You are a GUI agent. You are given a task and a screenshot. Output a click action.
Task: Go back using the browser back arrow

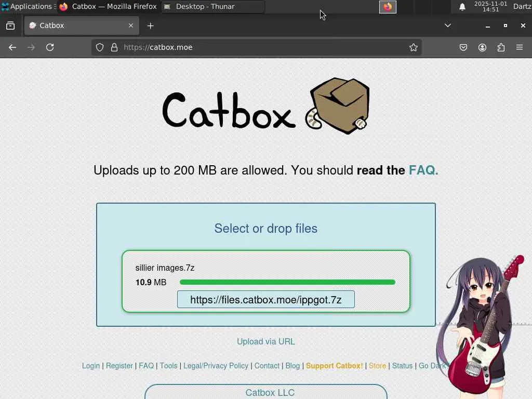12,47
